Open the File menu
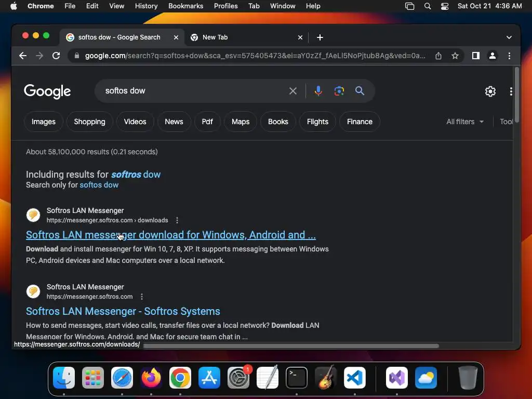Image resolution: width=532 pixels, height=399 pixels. 70,6
